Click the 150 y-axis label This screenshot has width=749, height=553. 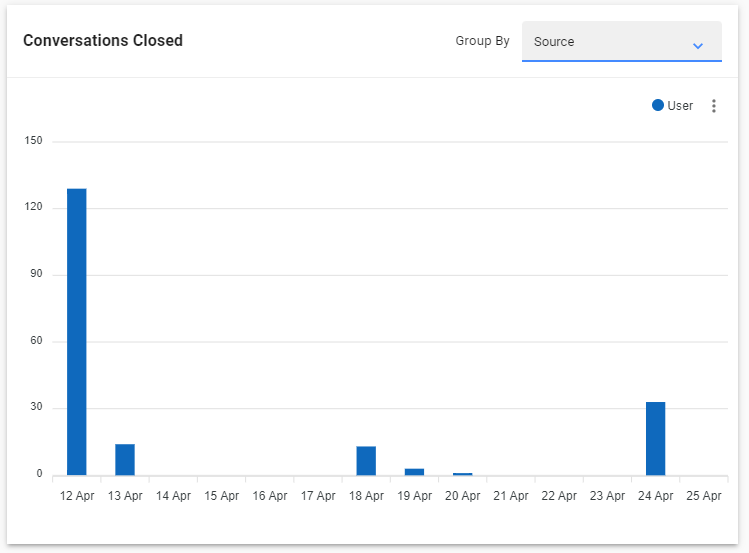pyautogui.click(x=34, y=141)
